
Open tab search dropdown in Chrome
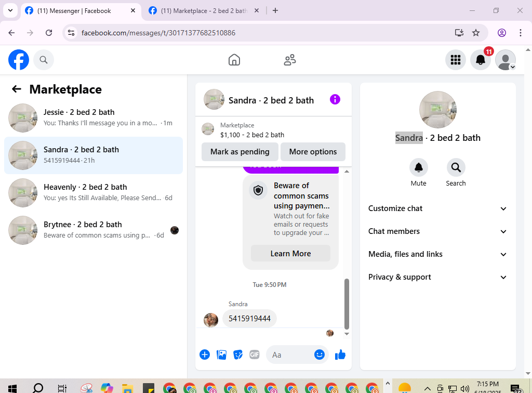pyautogui.click(x=10, y=10)
